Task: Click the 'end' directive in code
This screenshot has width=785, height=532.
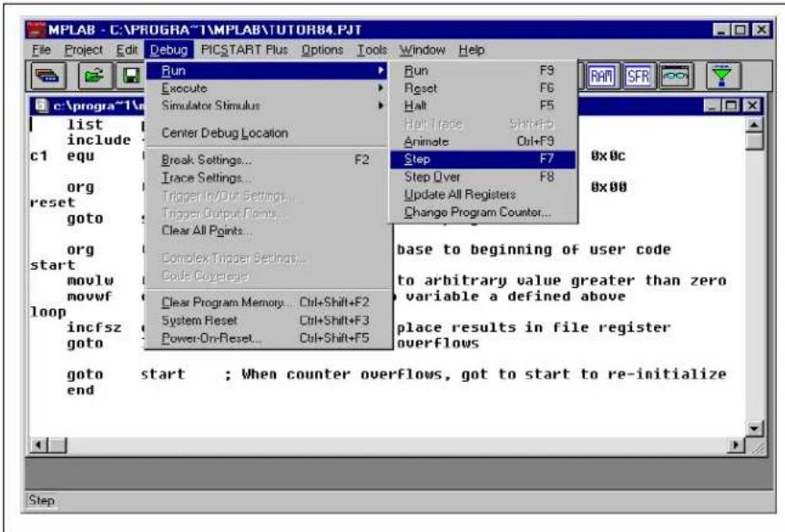Action: point(81,390)
